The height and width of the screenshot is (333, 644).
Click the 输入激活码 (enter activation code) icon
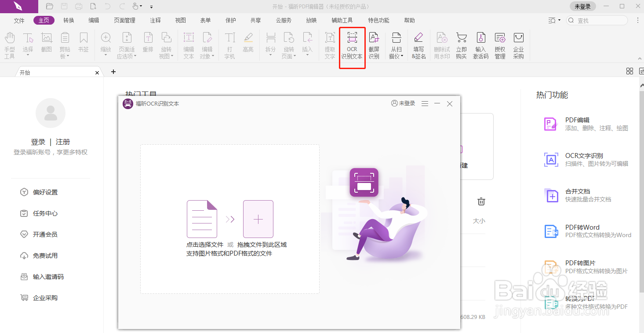(480, 46)
